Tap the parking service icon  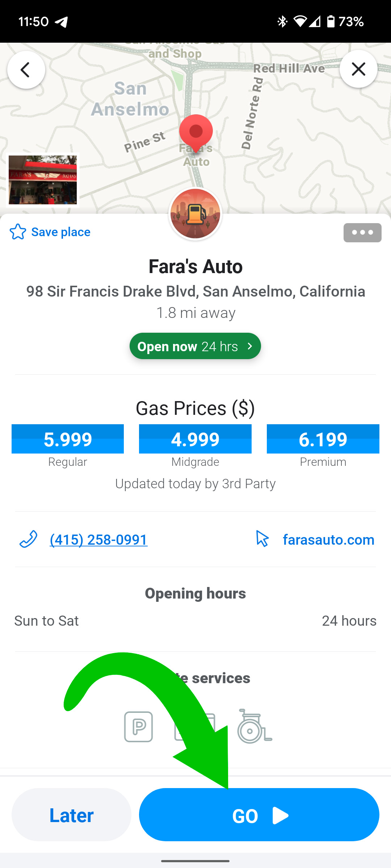click(x=138, y=727)
